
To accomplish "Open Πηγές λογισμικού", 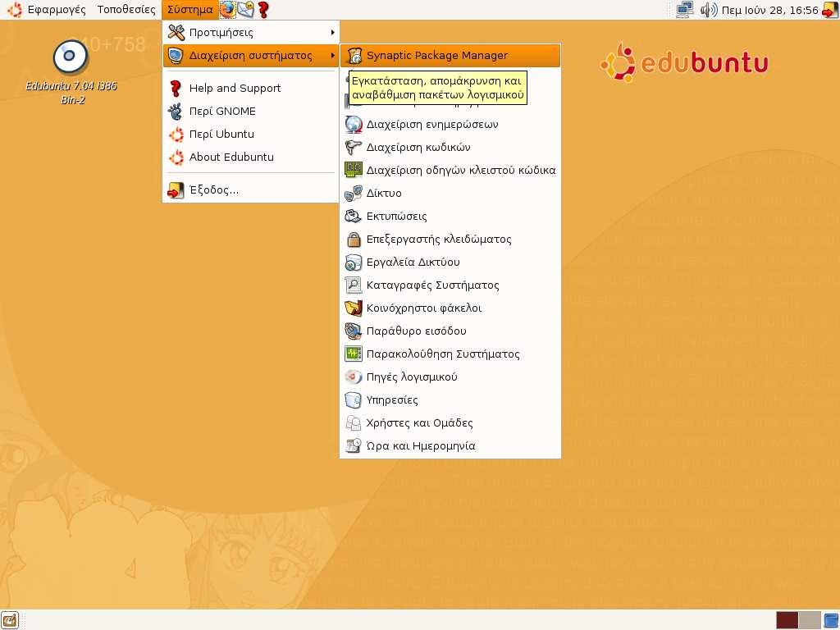I will pos(450,377).
